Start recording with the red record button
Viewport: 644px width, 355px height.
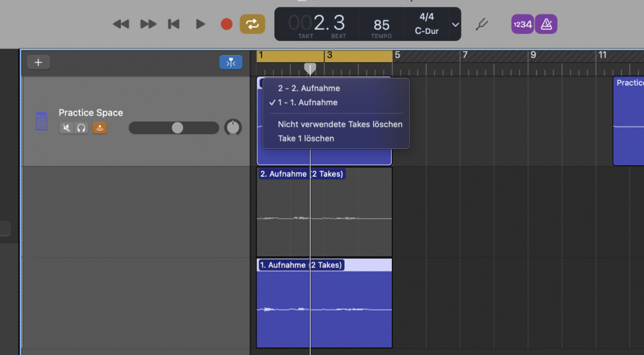tap(226, 25)
